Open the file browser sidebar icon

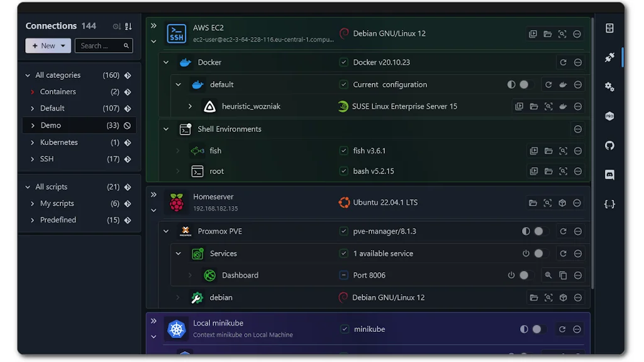tap(609, 28)
